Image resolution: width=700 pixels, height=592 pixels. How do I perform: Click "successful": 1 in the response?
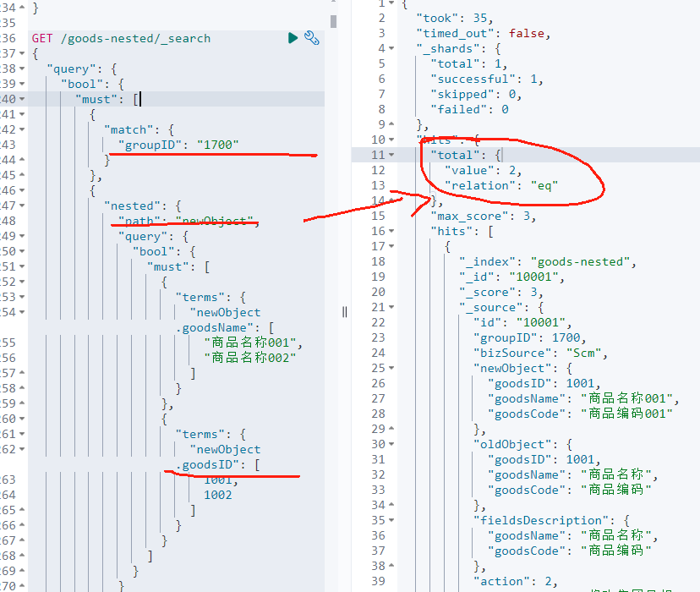click(487, 79)
